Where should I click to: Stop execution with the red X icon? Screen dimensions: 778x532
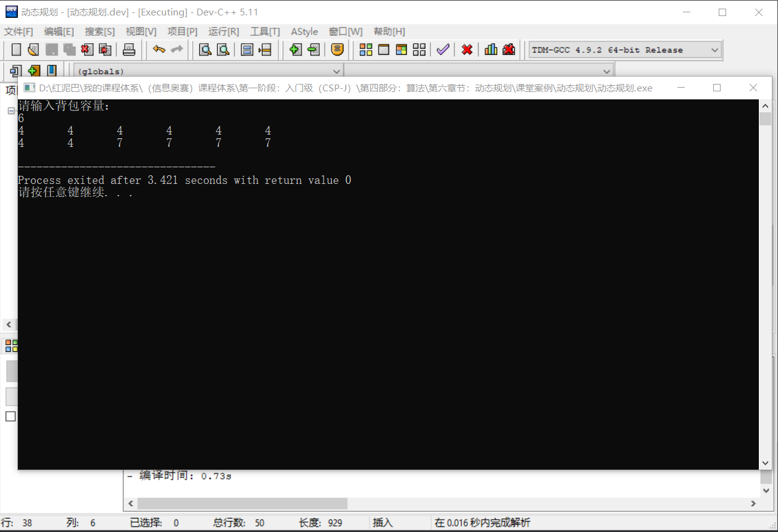[x=467, y=50]
